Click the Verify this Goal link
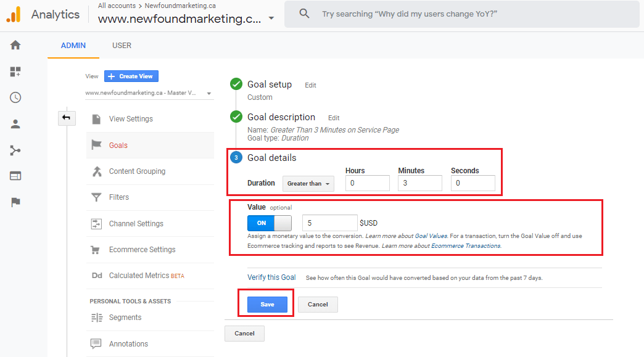644x357 pixels. (271, 277)
